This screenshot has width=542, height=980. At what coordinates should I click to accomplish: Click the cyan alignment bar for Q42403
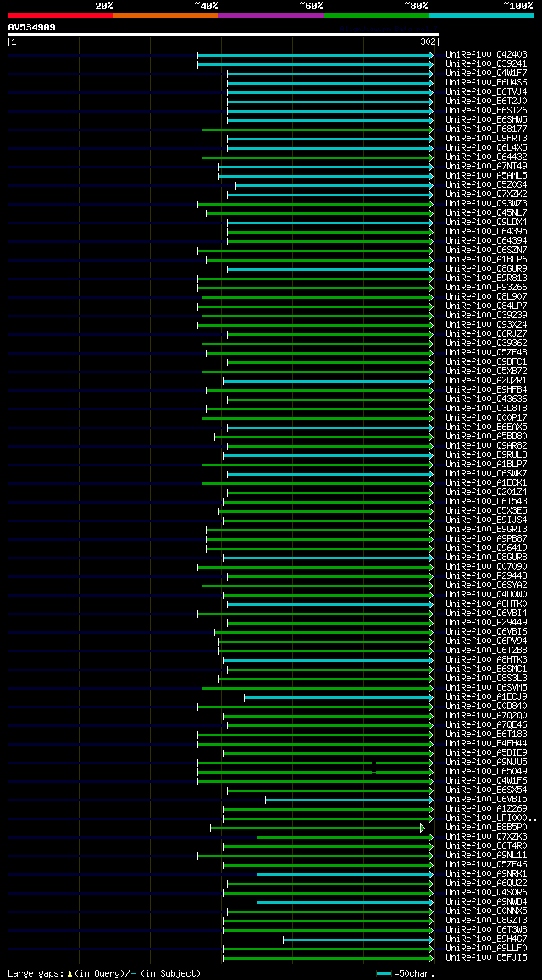click(315, 55)
